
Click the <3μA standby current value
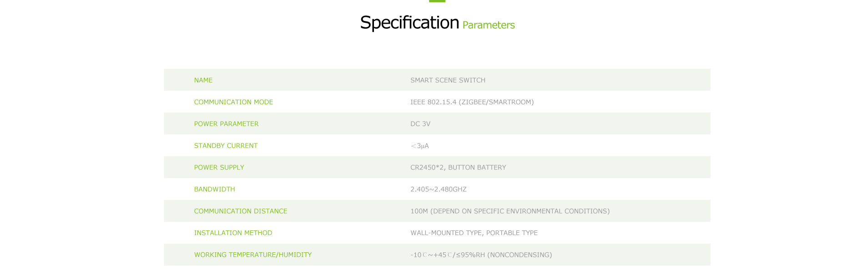(x=419, y=146)
